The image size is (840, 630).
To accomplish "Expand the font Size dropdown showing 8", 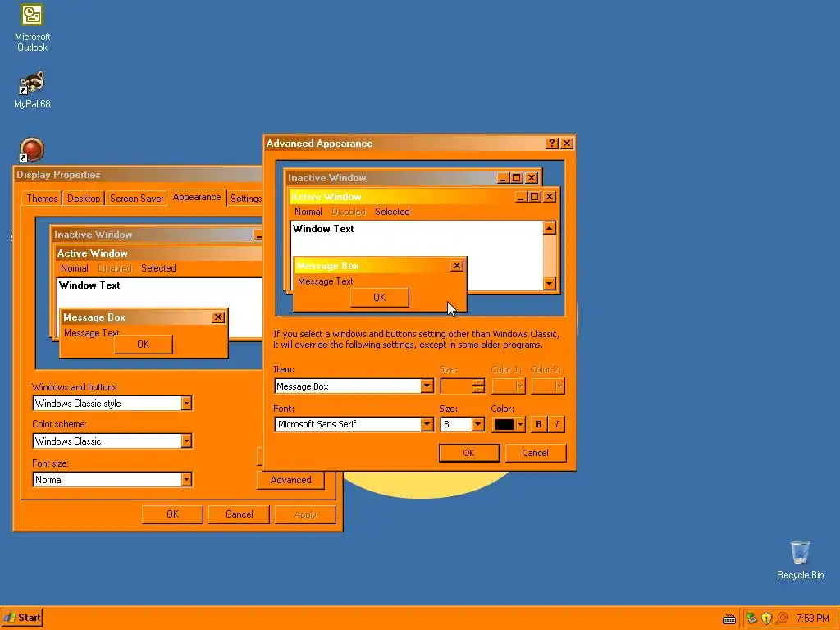I will [478, 424].
